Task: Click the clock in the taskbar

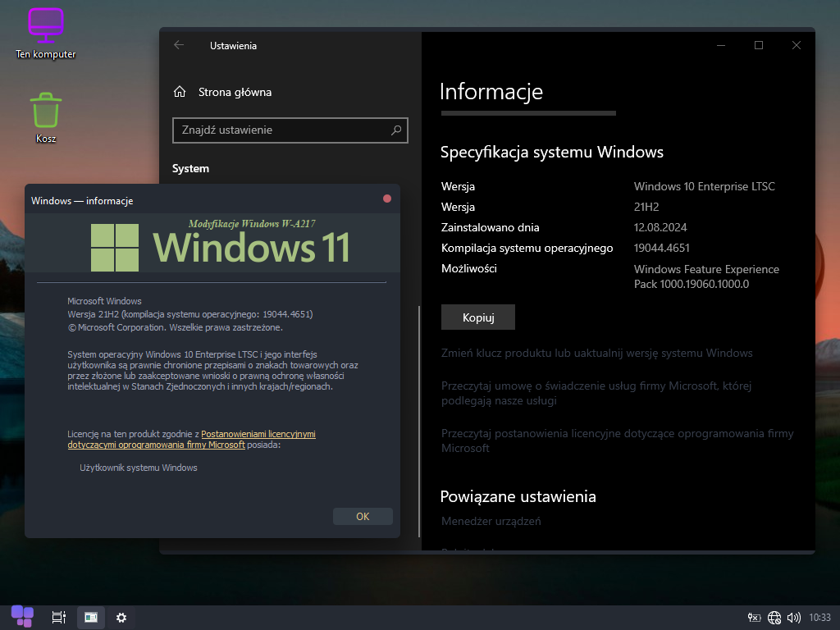Action: [819, 618]
